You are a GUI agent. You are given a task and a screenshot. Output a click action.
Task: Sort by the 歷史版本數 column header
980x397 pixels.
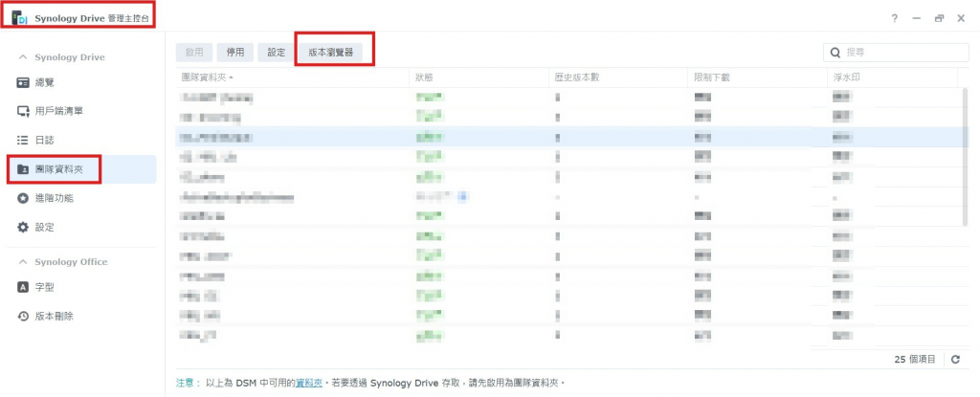point(617,77)
